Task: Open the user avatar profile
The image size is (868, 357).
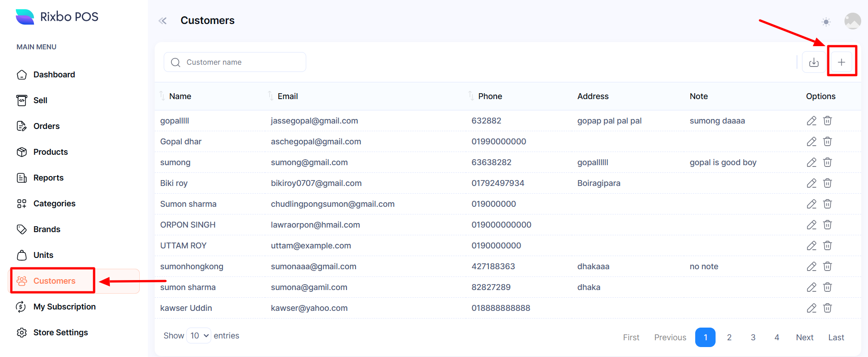Action: [852, 21]
